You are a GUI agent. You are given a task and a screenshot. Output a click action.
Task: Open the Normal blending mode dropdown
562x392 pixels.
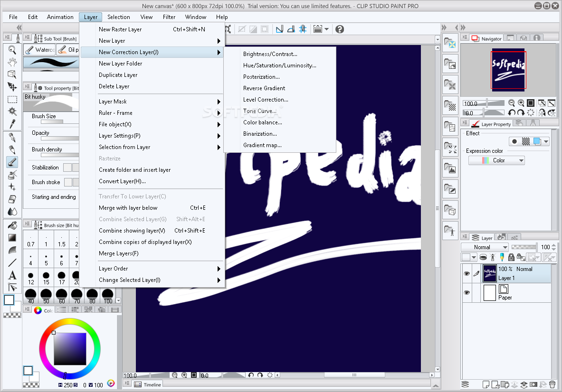pyautogui.click(x=485, y=247)
